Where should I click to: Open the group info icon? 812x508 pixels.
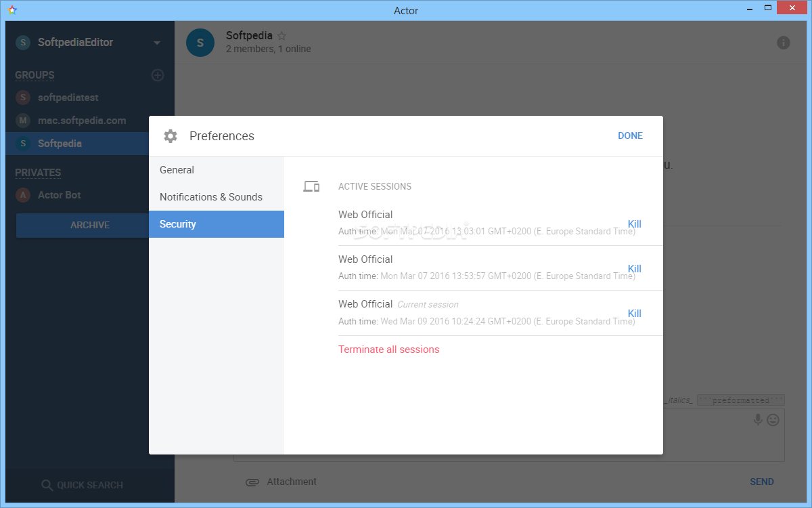click(784, 43)
